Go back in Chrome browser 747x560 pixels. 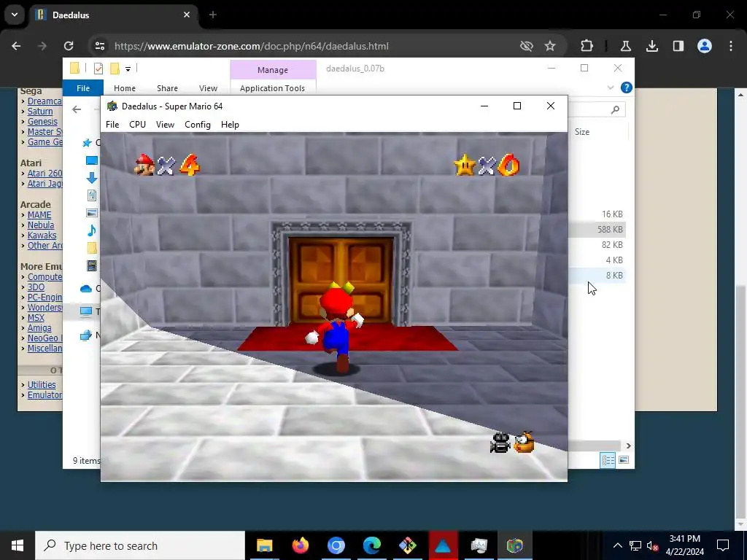pyautogui.click(x=16, y=46)
